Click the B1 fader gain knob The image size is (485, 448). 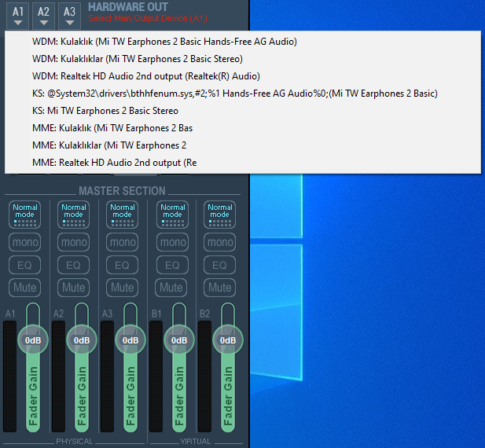pyautogui.click(x=179, y=340)
